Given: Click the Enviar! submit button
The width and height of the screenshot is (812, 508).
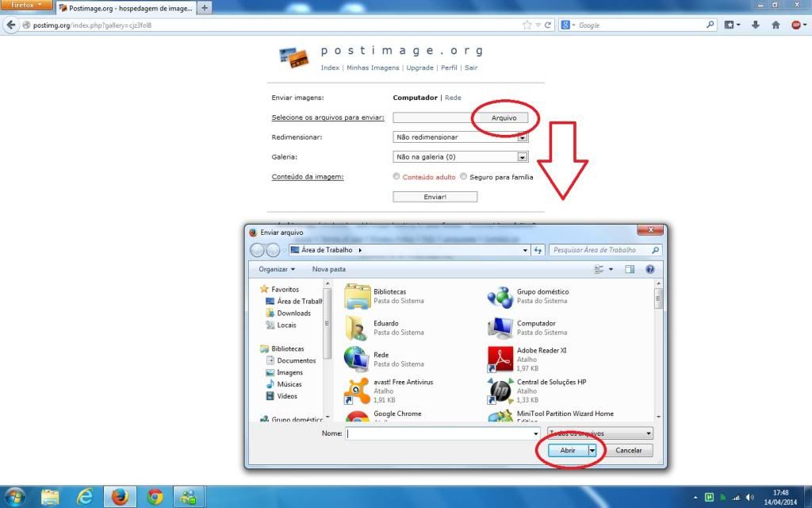Looking at the screenshot, I should [x=435, y=197].
